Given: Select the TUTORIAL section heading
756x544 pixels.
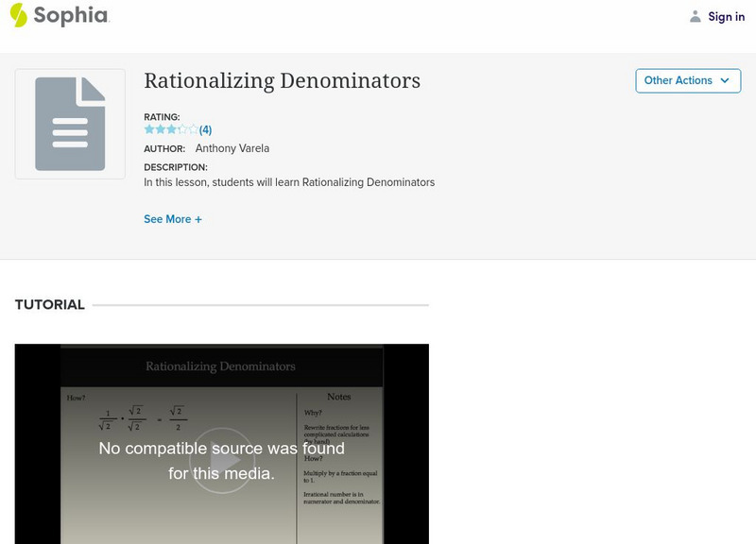Looking at the screenshot, I should pyautogui.click(x=48, y=304).
